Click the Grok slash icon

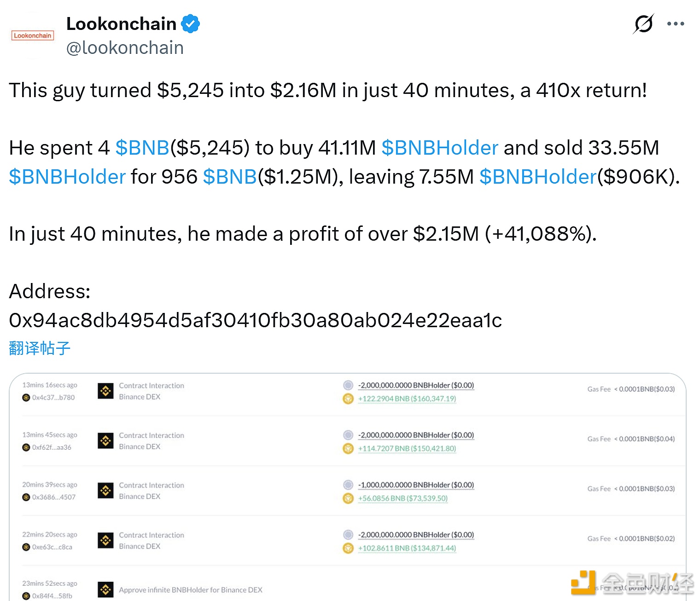[x=643, y=23]
